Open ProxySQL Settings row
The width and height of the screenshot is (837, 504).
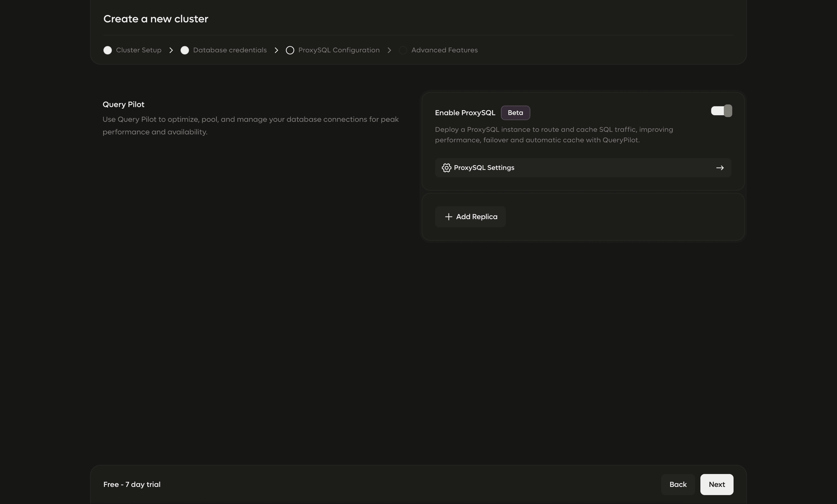[583, 168]
